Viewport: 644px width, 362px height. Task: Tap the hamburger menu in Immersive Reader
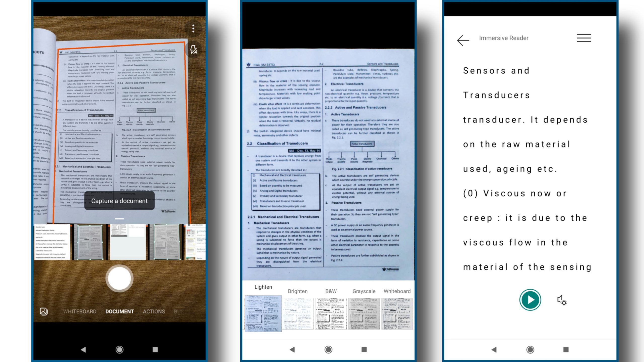tap(584, 38)
